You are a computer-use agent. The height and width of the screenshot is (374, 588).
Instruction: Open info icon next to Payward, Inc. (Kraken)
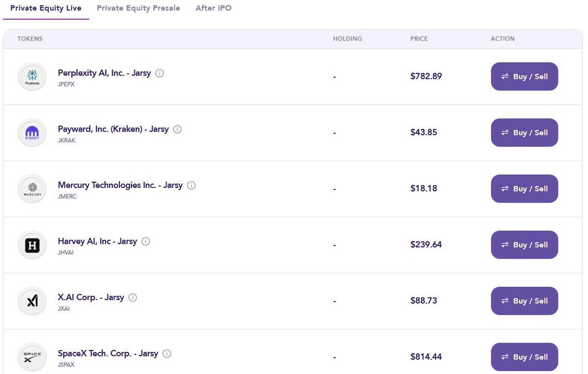point(177,129)
